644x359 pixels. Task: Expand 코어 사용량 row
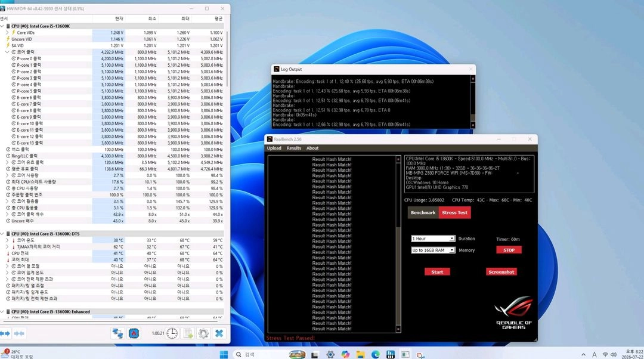click(x=7, y=175)
